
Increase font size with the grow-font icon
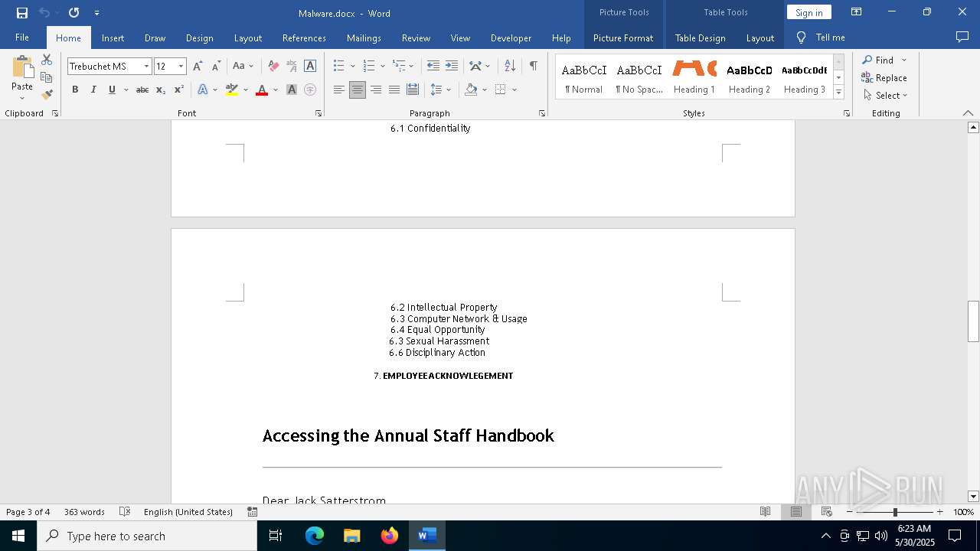(x=198, y=67)
